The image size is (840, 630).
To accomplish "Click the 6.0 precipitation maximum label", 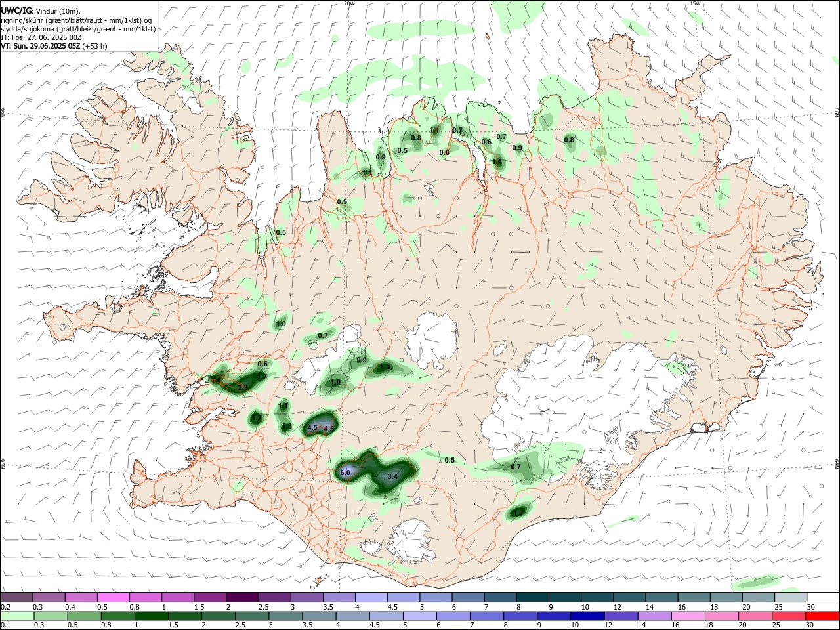I will 346,472.
